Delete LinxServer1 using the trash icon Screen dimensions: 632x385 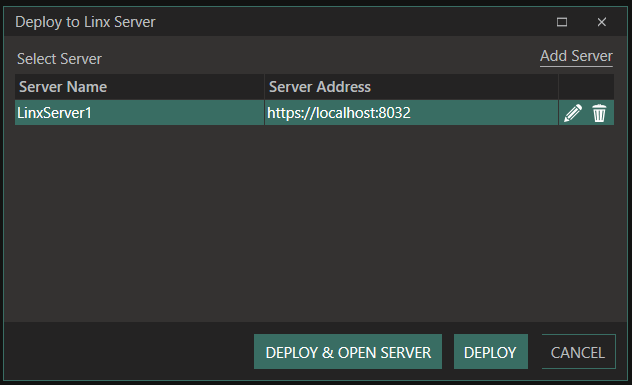click(x=599, y=113)
